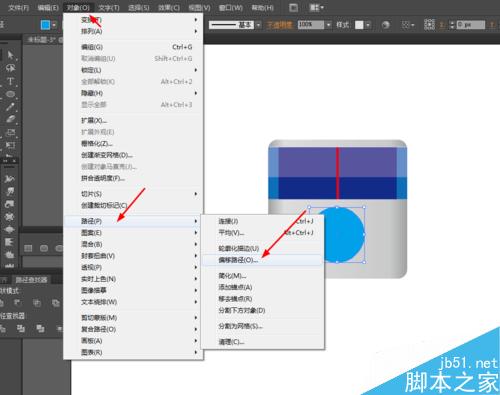
Task: Open the 样式 style swatch dropdown
Action: coord(368,25)
